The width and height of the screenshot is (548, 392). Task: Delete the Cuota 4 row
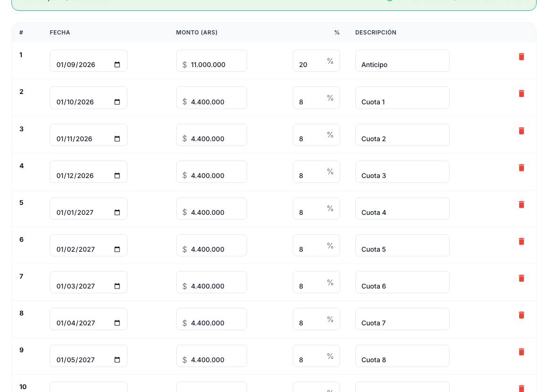point(521,205)
